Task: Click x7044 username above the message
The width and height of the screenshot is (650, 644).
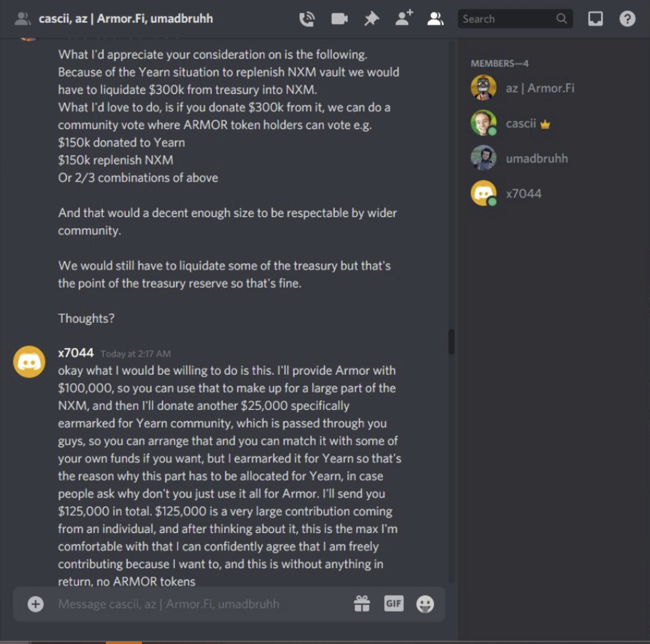Action: tap(76, 353)
